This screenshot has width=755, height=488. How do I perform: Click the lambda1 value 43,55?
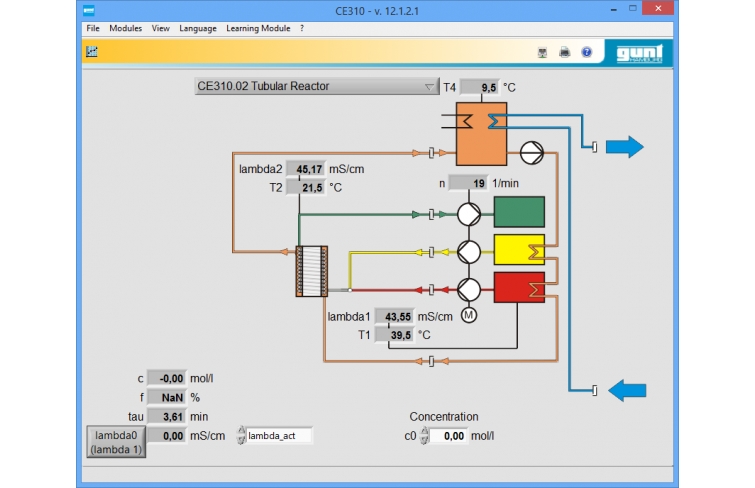point(394,317)
